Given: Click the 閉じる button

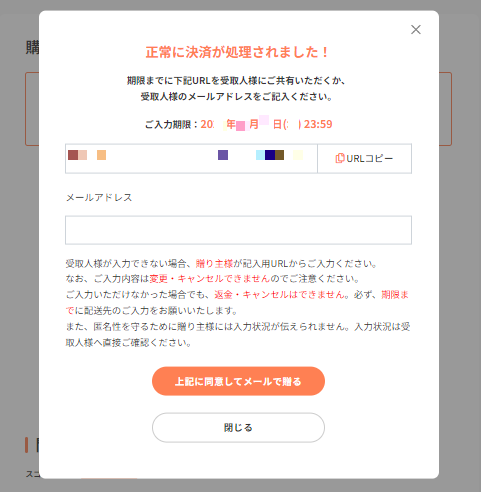Looking at the screenshot, I should click(238, 428).
